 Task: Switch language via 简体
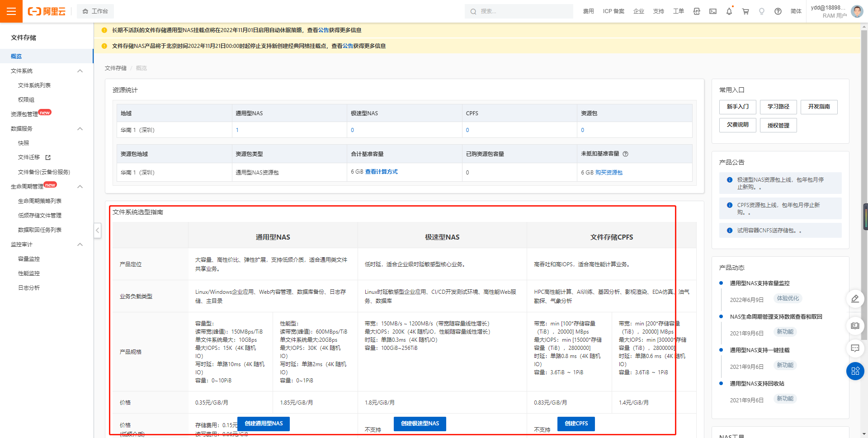pos(796,11)
